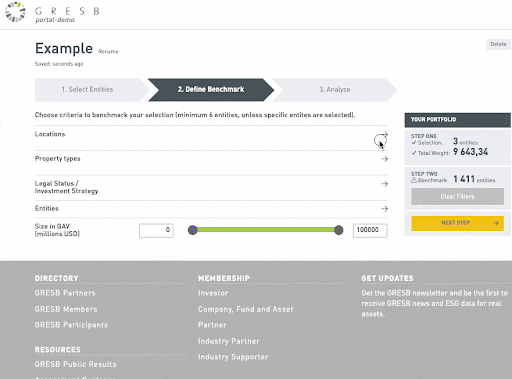
Task: Click the Selection checkmark icon
Action: click(x=414, y=143)
